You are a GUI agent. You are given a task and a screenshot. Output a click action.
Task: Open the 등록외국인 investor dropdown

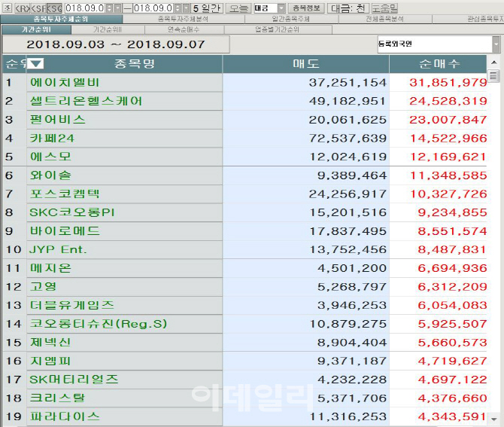coord(496,44)
